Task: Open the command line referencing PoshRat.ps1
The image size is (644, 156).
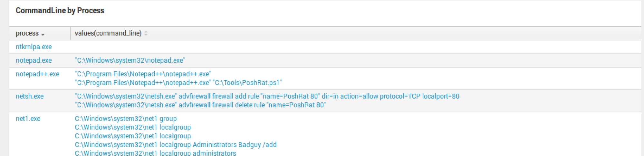Action: pos(178,83)
